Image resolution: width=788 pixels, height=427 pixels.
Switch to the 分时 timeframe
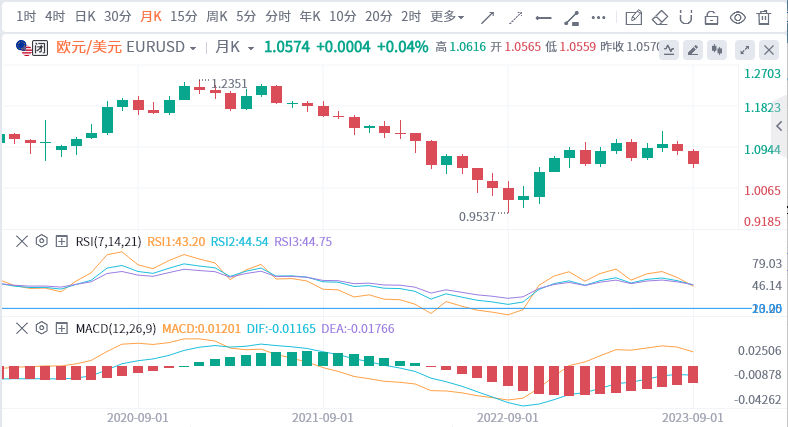point(278,17)
